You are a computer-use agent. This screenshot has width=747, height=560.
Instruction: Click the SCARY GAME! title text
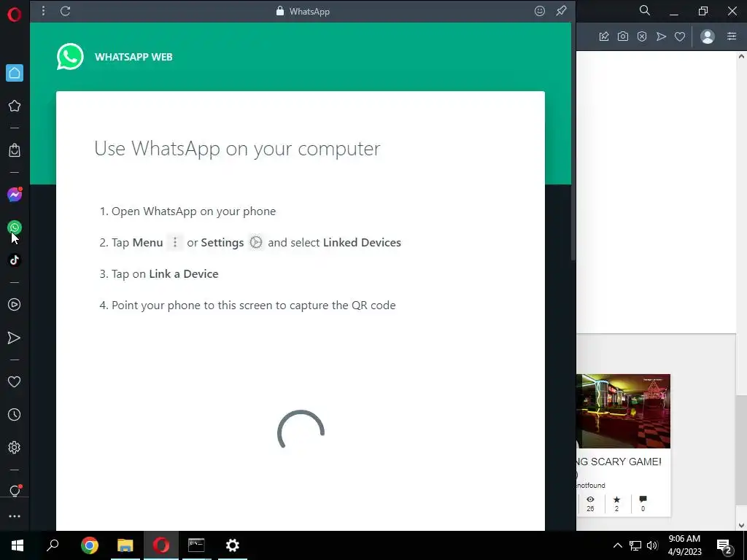619,462
